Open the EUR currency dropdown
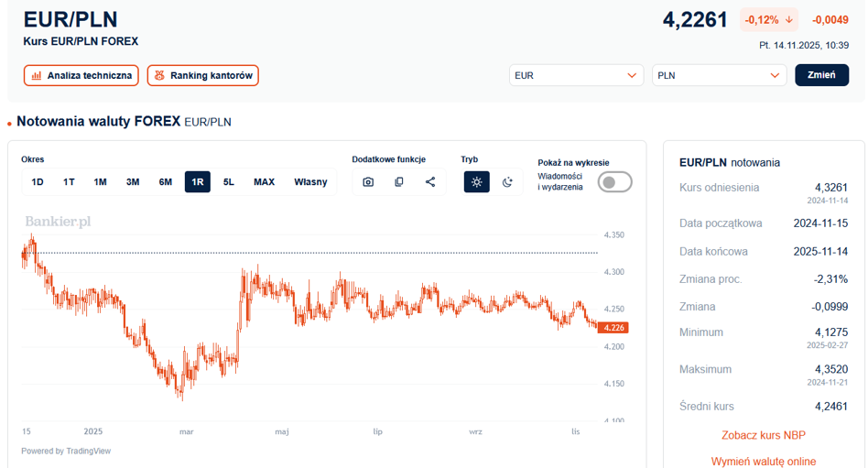Image resolution: width=868 pixels, height=468 pixels. click(576, 75)
